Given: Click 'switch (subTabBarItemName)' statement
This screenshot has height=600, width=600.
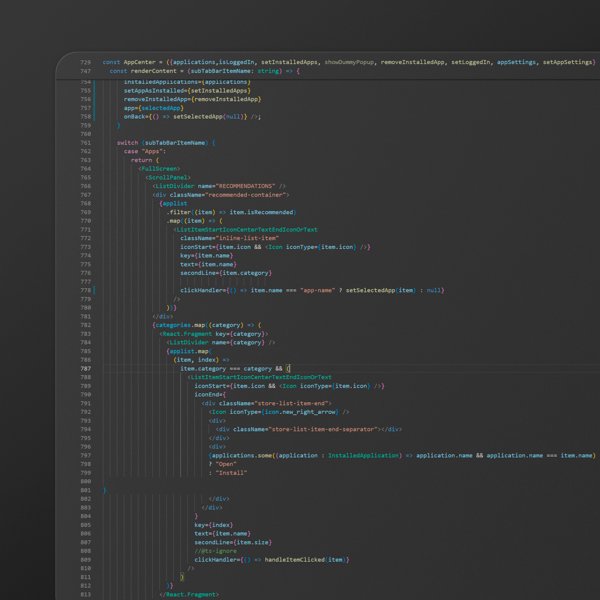Looking at the screenshot, I should pyautogui.click(x=166, y=143).
